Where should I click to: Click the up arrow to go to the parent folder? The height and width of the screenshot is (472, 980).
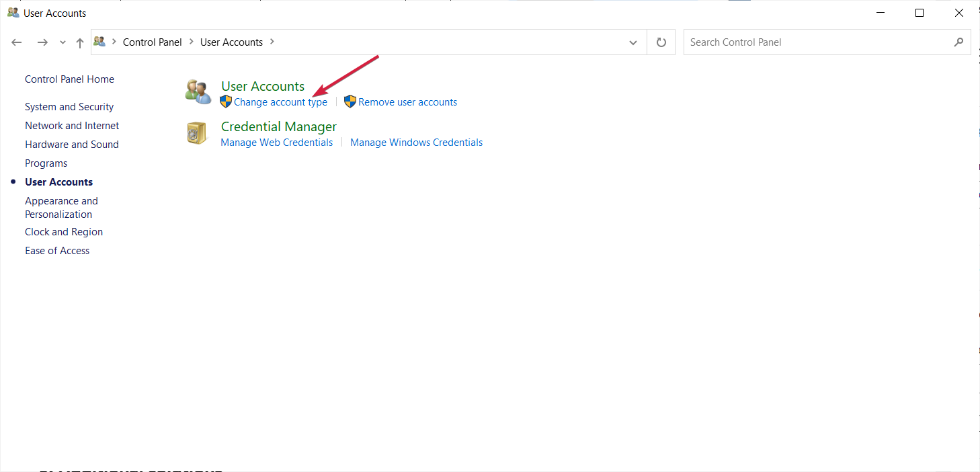[80, 43]
